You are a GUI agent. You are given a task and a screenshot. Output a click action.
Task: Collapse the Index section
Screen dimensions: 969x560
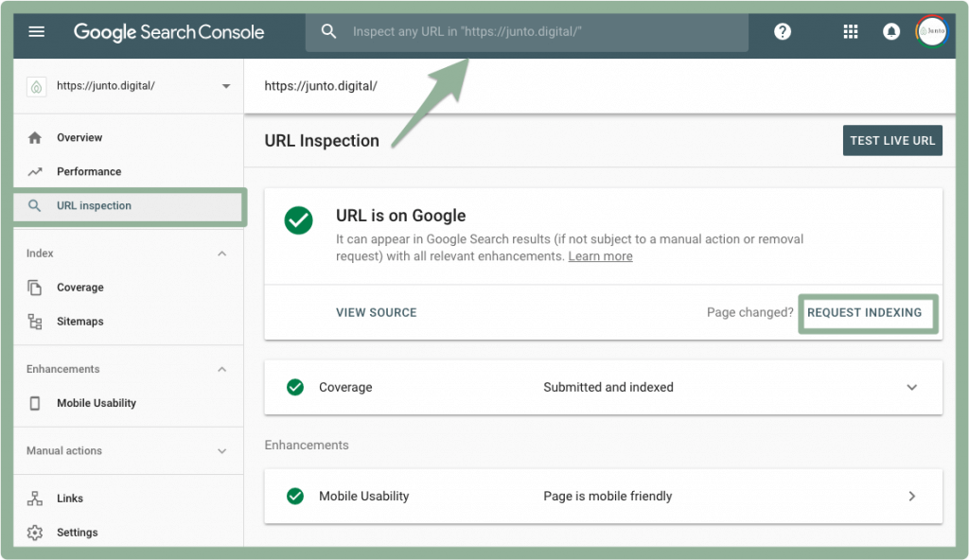coord(221,254)
